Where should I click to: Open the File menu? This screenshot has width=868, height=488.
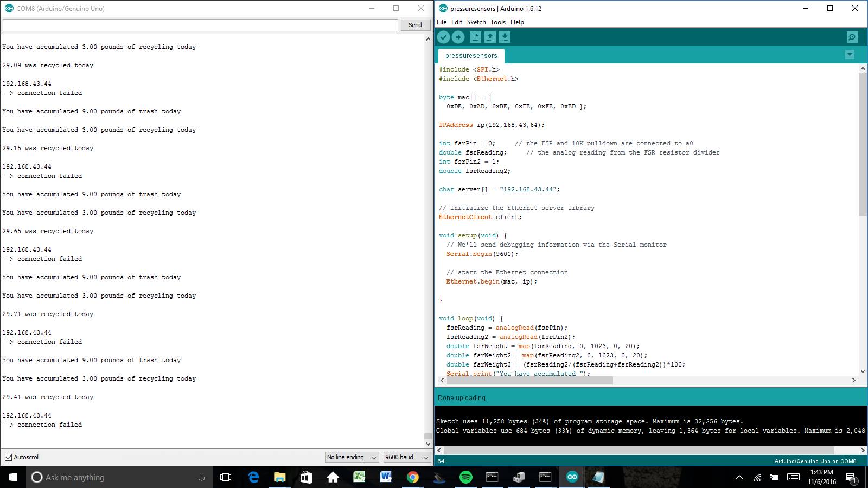[x=442, y=22]
